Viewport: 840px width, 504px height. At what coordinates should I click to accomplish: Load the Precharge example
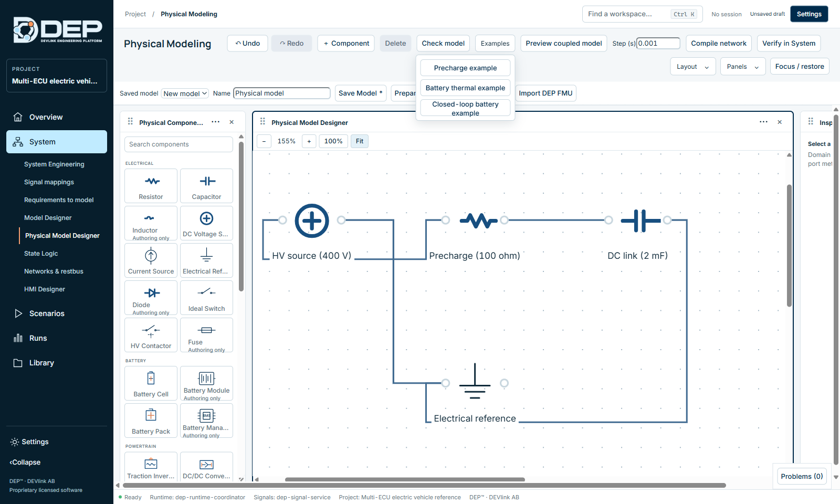click(x=465, y=68)
